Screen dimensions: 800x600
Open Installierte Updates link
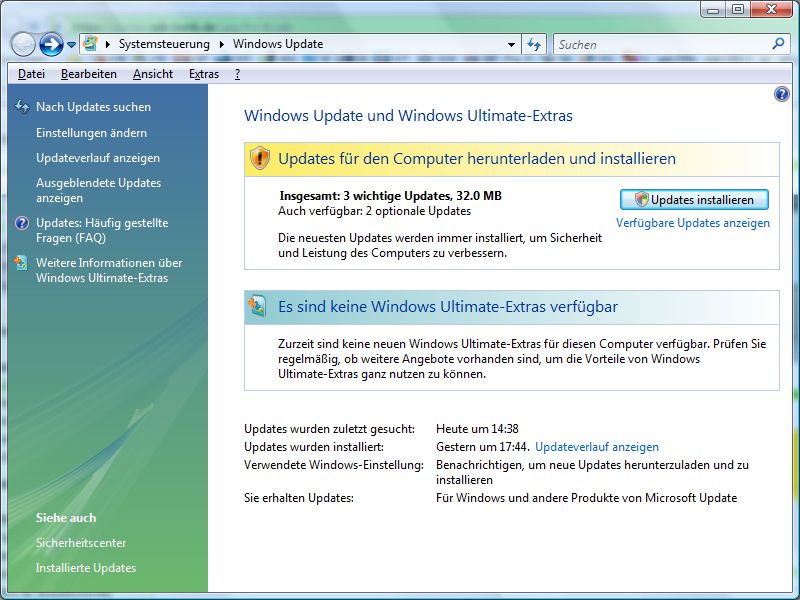86,568
